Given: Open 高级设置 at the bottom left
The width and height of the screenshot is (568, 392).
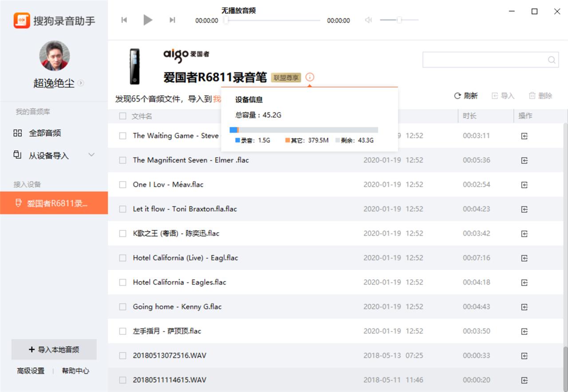Looking at the screenshot, I should click(x=30, y=371).
